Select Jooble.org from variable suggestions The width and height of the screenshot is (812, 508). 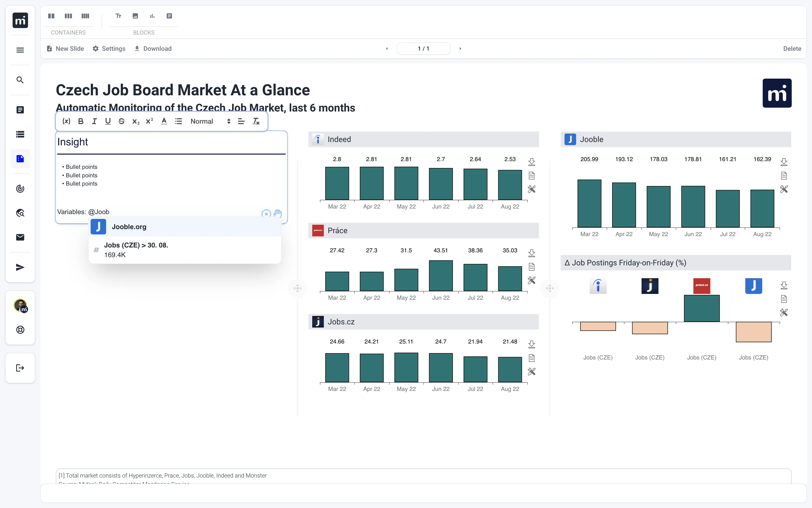[x=185, y=227]
